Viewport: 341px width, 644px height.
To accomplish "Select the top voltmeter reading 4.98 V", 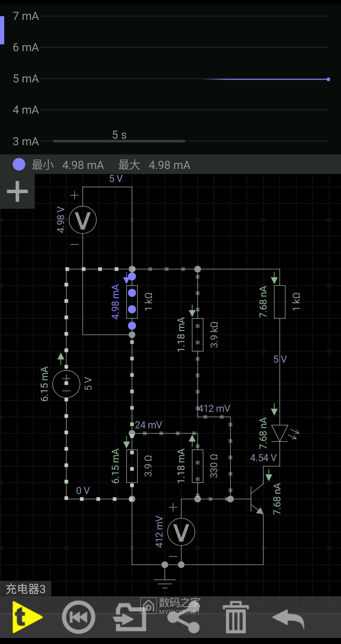I will point(83,220).
